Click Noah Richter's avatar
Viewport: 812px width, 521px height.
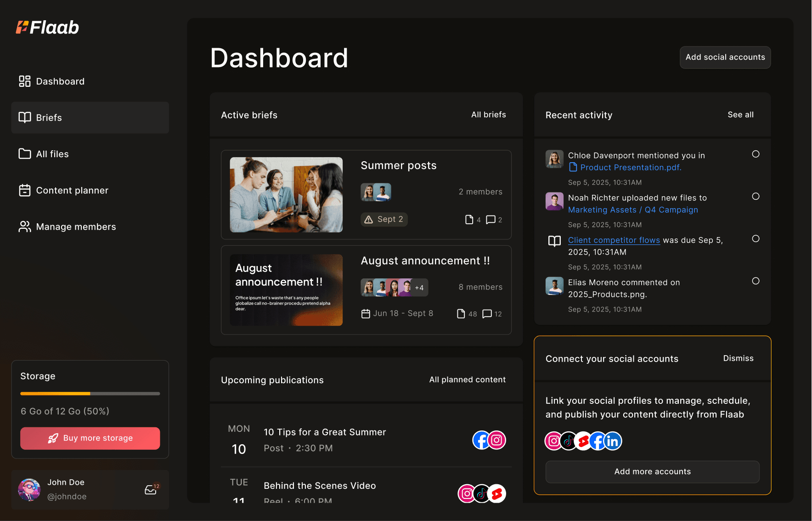[x=554, y=201]
